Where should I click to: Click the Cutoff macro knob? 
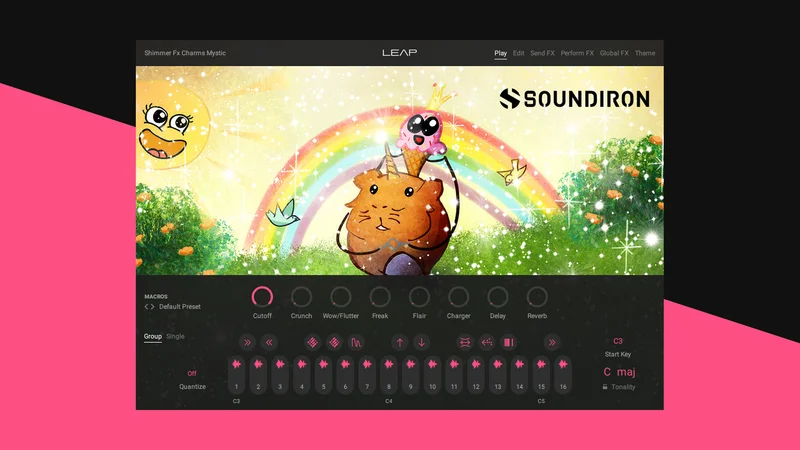262,297
